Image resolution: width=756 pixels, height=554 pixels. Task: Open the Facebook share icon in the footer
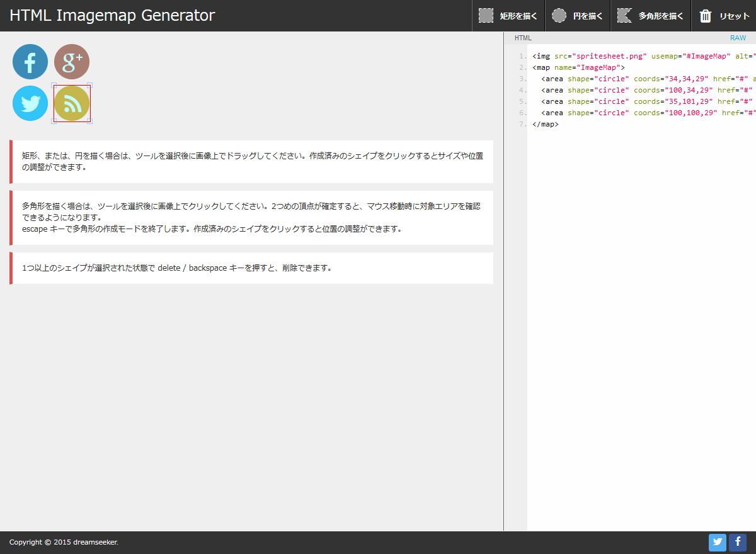(x=738, y=543)
